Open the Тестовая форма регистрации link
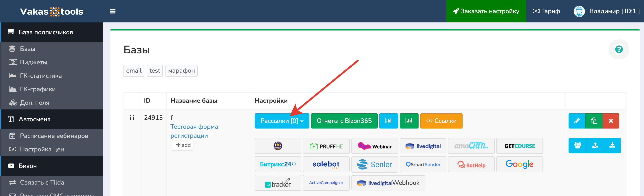 point(194,131)
